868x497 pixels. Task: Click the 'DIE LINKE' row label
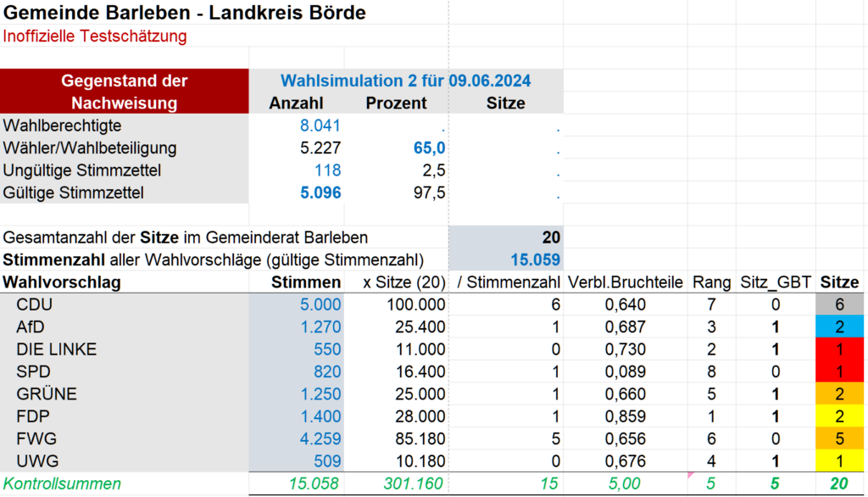pyautogui.click(x=57, y=349)
